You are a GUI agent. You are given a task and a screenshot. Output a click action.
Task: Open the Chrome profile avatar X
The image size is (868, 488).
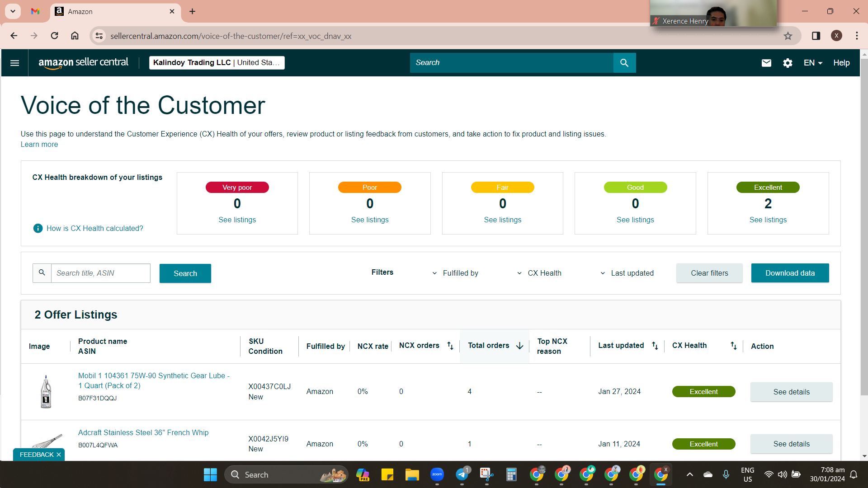836,36
